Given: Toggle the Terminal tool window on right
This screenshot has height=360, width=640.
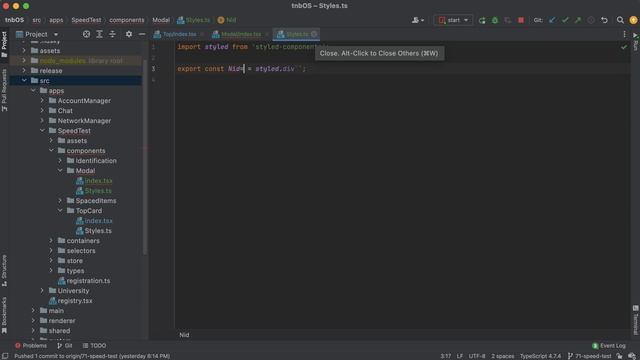Looking at the screenshot, I should pyautogui.click(x=636, y=320).
